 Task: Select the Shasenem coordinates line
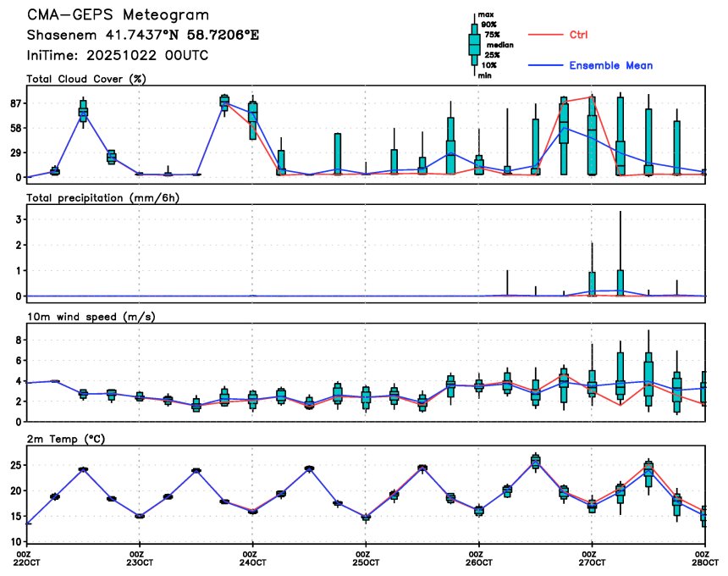click(x=142, y=36)
